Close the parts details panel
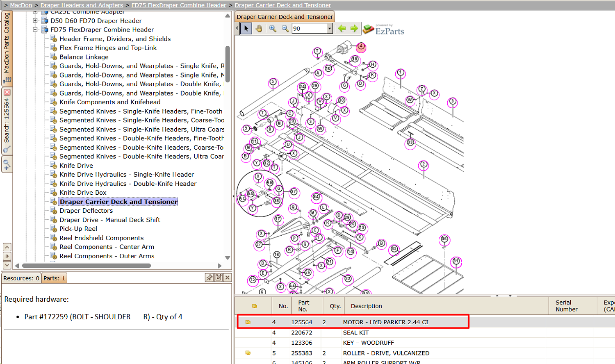 (x=228, y=278)
